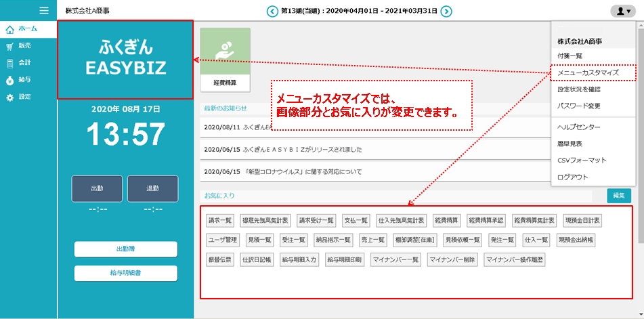Open favorite 仕訳日記帳
Viewport: 644px width, 319px height.
point(256,260)
